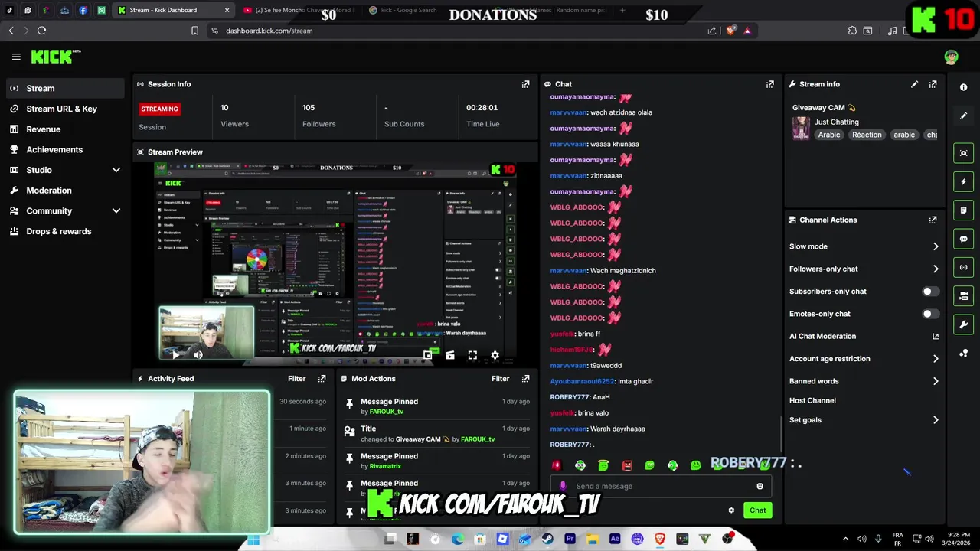This screenshot has height=551, width=980.
Task: Expand Banned words settings
Action: coord(935,381)
